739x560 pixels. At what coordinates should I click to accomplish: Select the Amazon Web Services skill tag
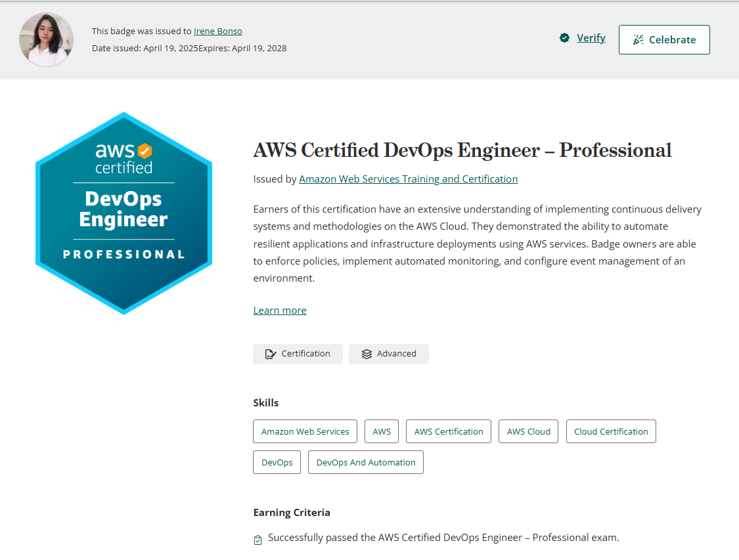point(305,431)
